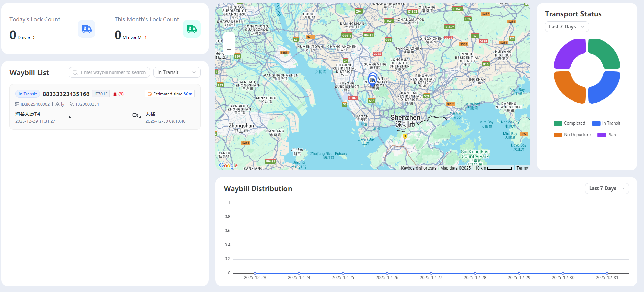Click the JT701E device tag
The image size is (644, 292).
101,94
